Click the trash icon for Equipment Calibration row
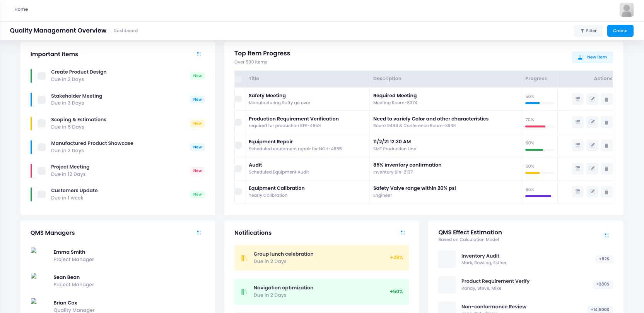Image resolution: width=644 pixels, height=313 pixels. coord(606,192)
